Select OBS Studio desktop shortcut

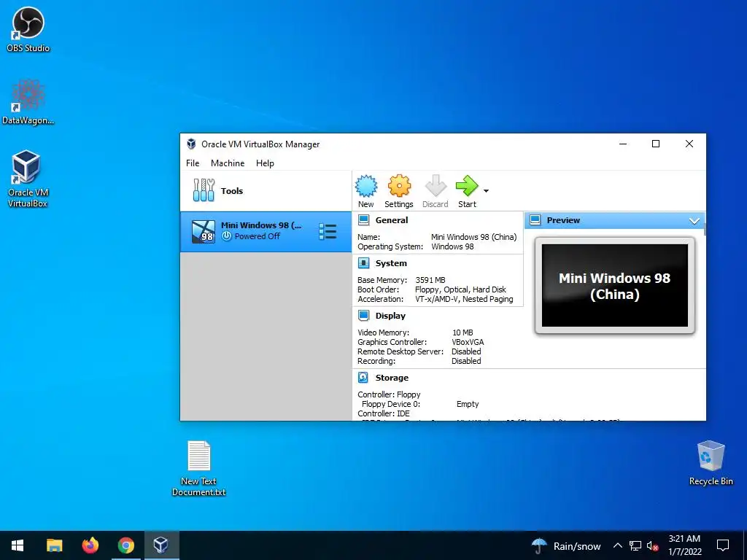(x=28, y=29)
